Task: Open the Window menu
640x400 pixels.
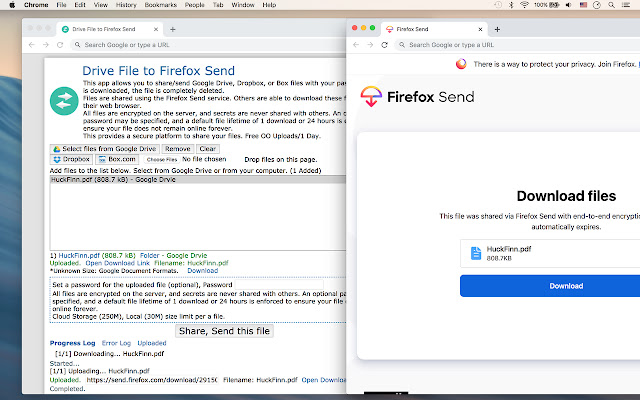Action: click(243, 5)
